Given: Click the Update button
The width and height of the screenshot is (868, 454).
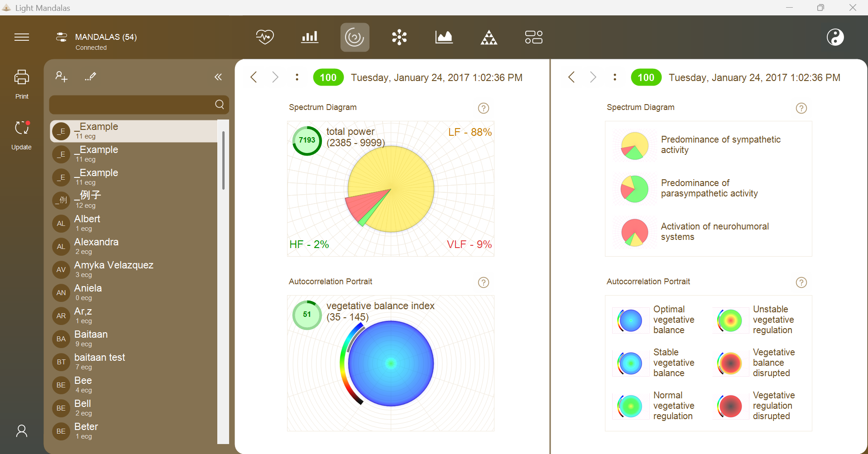Looking at the screenshot, I should (x=22, y=135).
